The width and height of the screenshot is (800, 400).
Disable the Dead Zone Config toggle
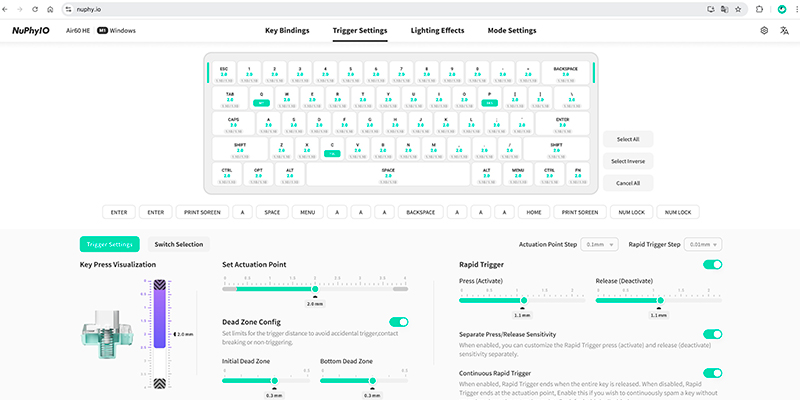point(398,322)
